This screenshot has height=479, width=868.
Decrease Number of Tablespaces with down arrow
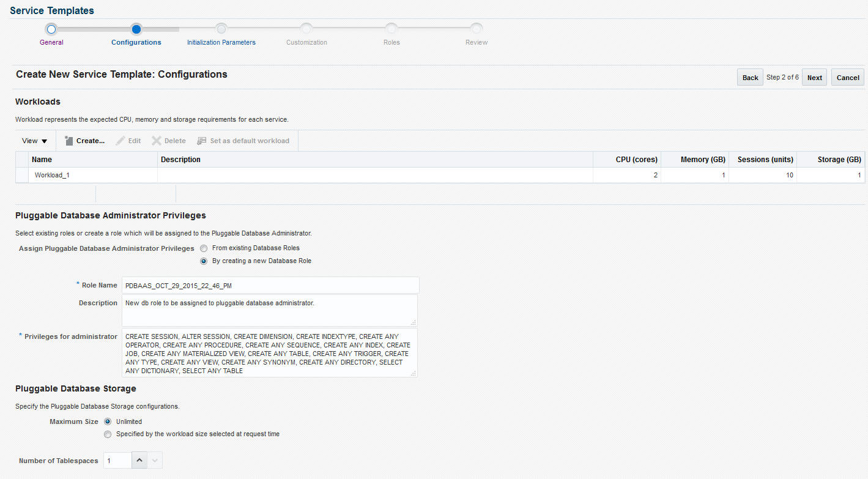(155, 461)
